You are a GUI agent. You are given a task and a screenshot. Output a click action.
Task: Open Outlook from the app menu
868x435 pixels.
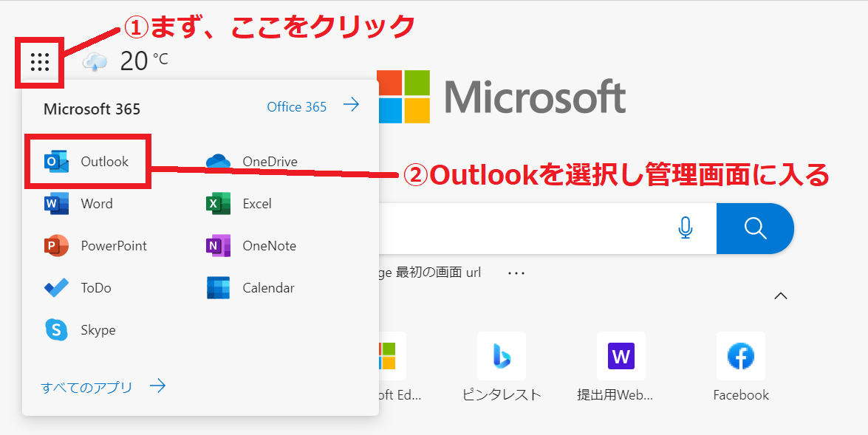pyautogui.click(x=86, y=162)
